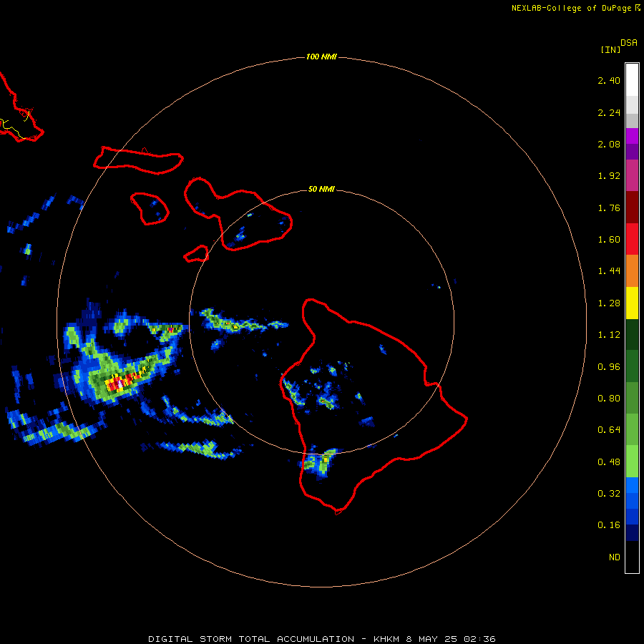Pick the black ND swatch at legend bottom
The width and height of the screenshot is (644, 644).
click(632, 557)
